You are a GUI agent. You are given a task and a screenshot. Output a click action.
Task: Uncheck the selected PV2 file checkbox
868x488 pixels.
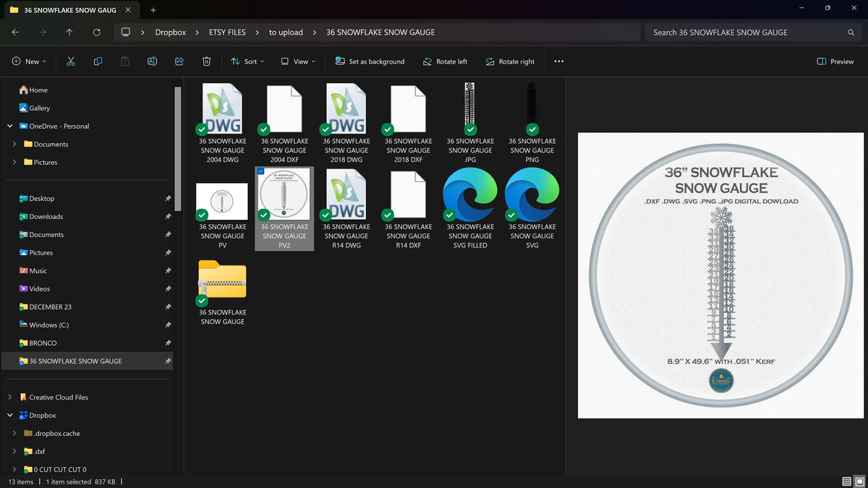coord(260,171)
